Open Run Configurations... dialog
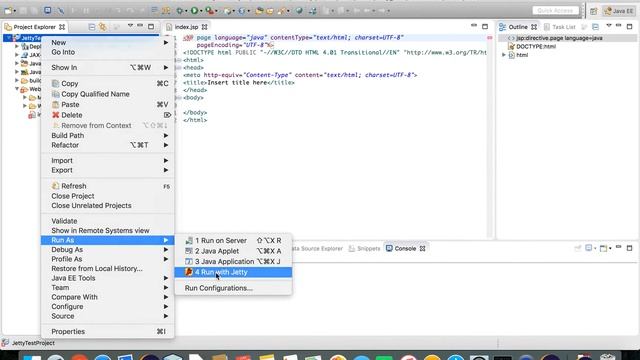The width and height of the screenshot is (640, 360). 233,288
